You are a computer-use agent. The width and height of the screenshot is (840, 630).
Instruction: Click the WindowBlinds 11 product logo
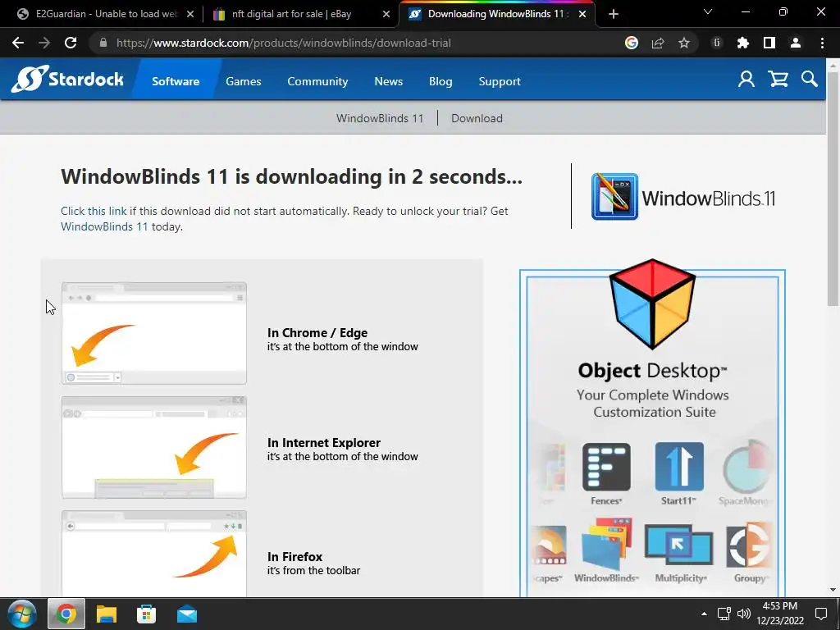(683, 197)
